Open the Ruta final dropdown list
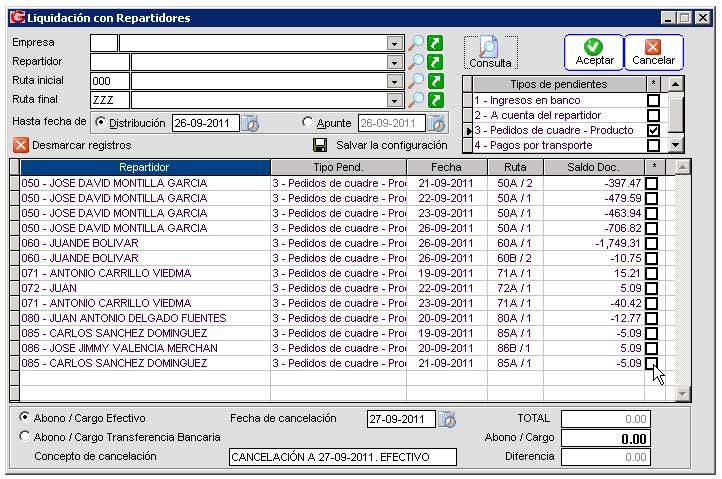This screenshot has height=479, width=722. 394,100
